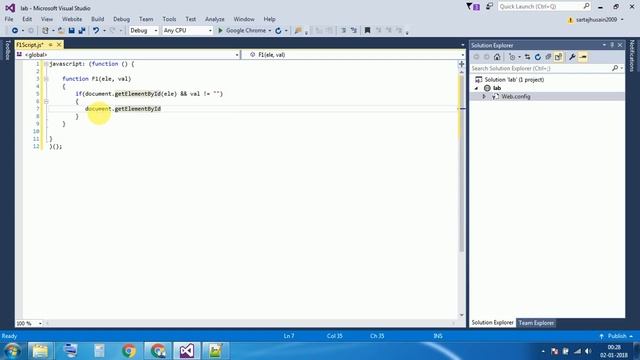
Task: Switch to the Solution Explorer bottom tab
Action: click(x=492, y=323)
